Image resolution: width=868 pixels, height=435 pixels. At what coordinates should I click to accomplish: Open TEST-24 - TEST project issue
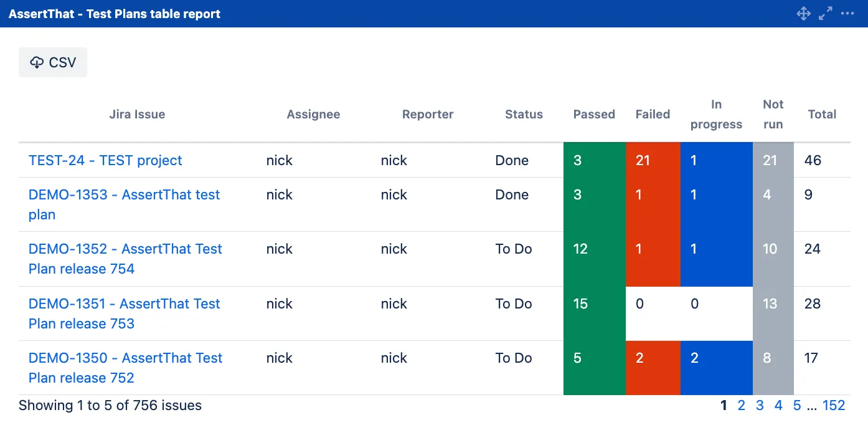(x=105, y=160)
